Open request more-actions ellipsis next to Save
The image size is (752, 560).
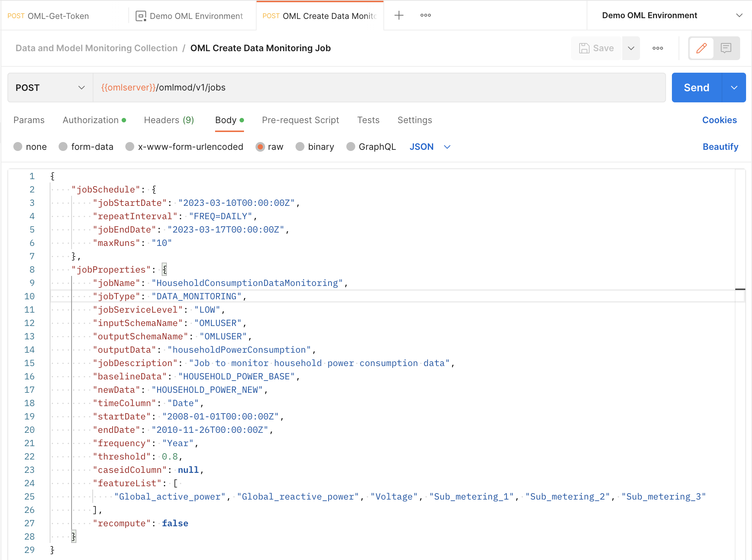(657, 48)
